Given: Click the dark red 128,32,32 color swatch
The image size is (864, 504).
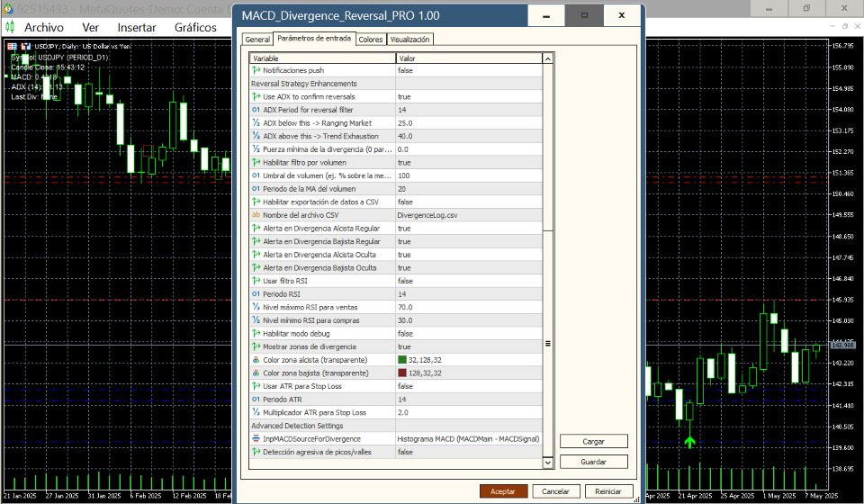Looking at the screenshot, I should pos(401,373).
